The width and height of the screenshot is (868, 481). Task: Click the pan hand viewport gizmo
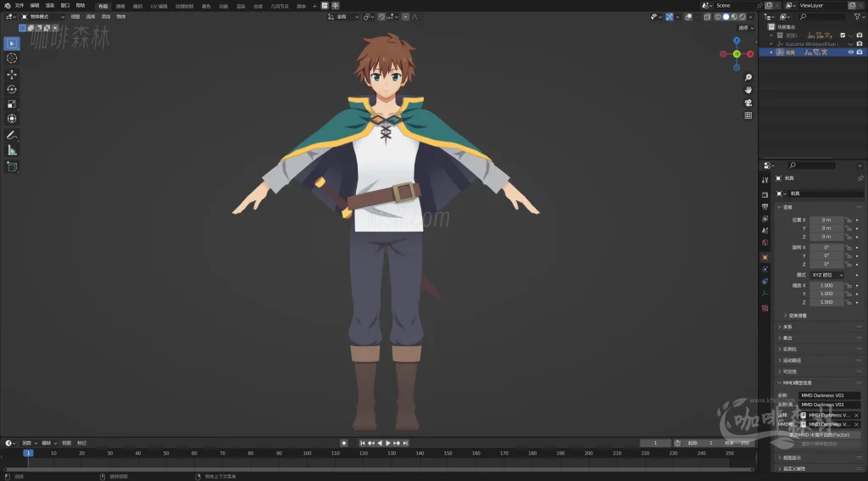click(748, 90)
